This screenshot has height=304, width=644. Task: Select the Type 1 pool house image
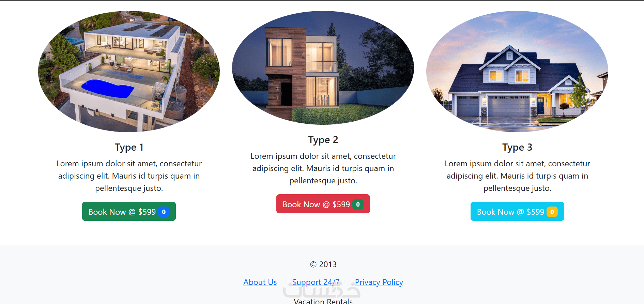click(129, 72)
